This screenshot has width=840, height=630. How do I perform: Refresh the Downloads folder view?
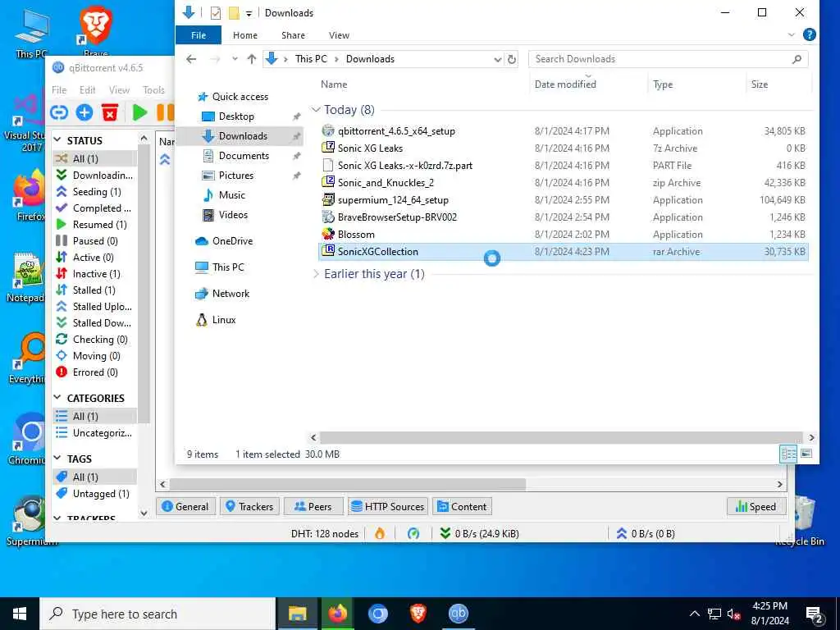(512, 59)
